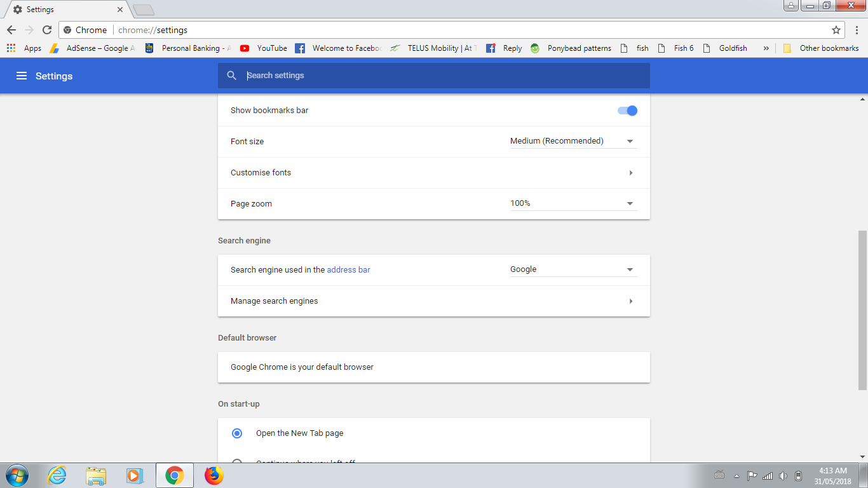Open the Reply bookmark
Image resolution: width=868 pixels, height=488 pixels.
pos(504,48)
